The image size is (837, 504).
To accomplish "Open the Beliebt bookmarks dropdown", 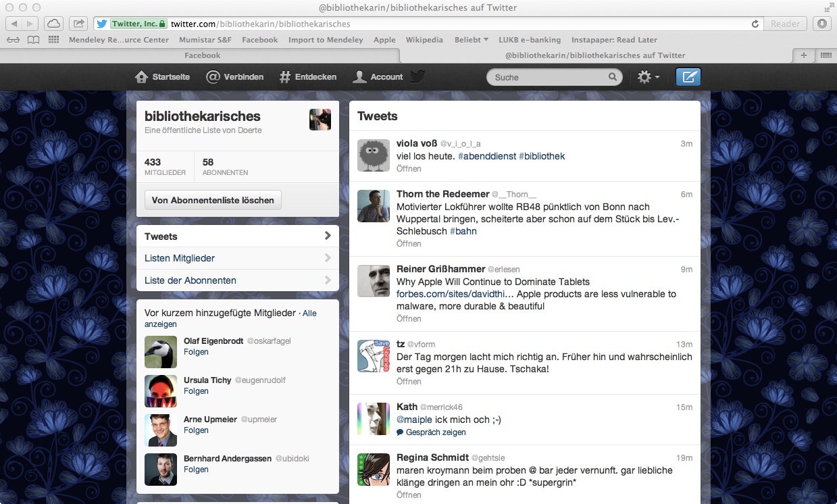I will [471, 40].
